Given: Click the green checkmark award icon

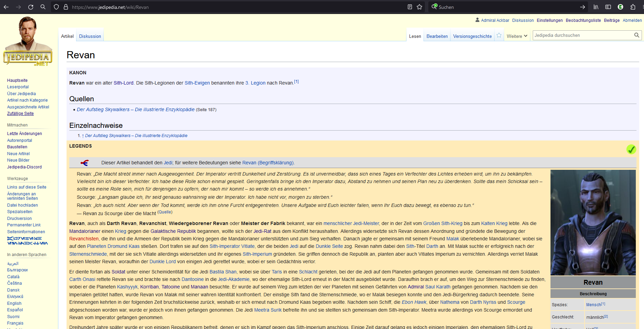Looking at the screenshot, I should 631,149.
